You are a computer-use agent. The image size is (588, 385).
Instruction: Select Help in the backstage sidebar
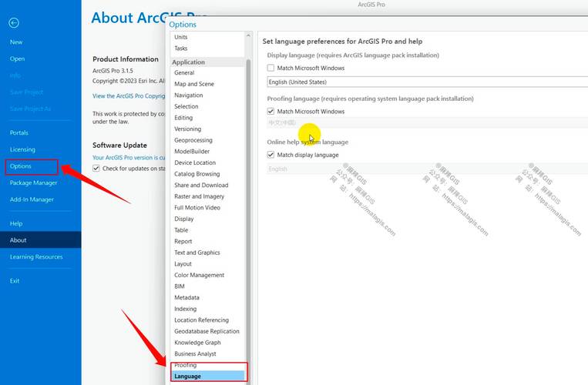point(16,223)
